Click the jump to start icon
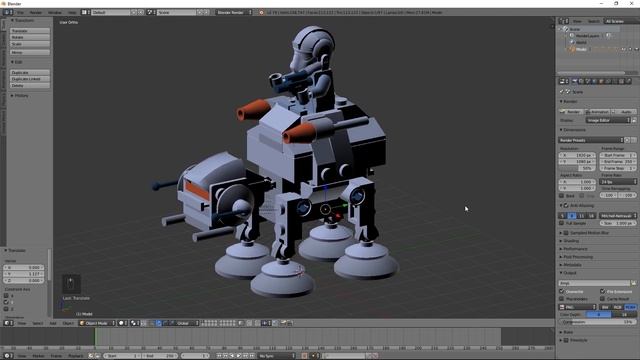 point(219,356)
